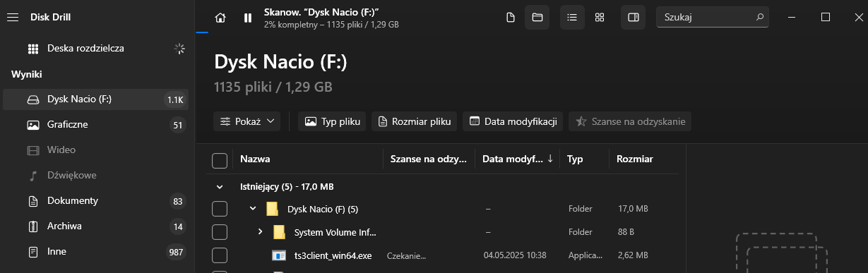868x273 pixels.
Task: Open Rozmiar pliku filter
Action: coord(415,121)
